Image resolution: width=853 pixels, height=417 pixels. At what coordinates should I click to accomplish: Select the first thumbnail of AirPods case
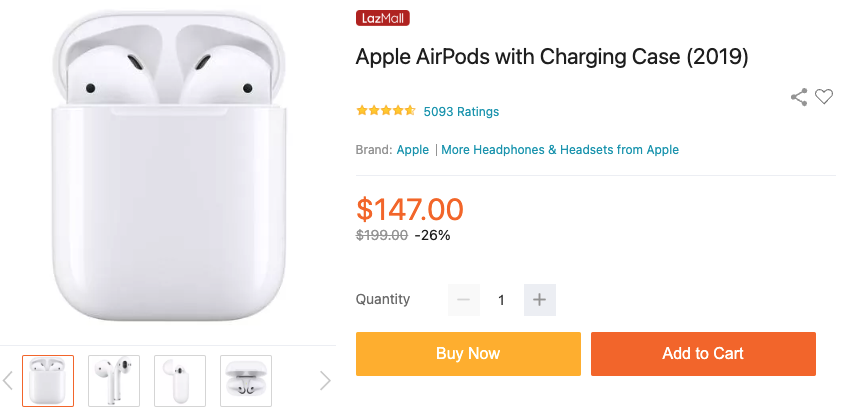pyautogui.click(x=48, y=381)
